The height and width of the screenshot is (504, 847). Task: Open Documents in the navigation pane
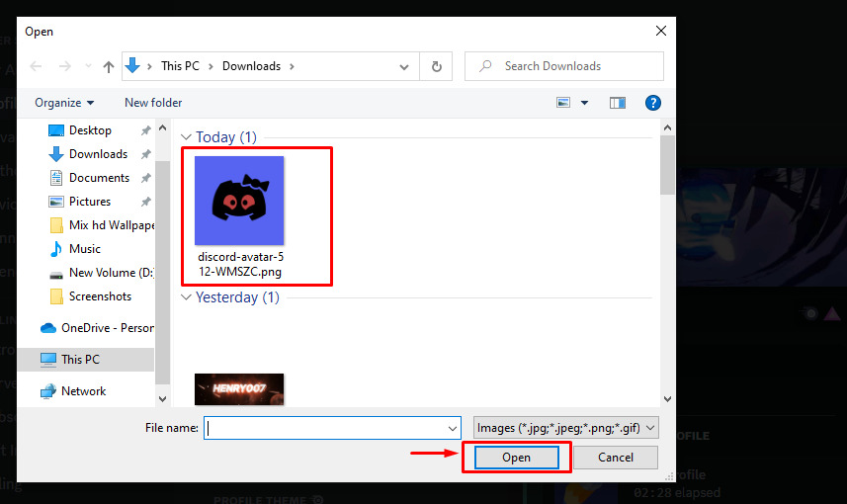(x=100, y=178)
